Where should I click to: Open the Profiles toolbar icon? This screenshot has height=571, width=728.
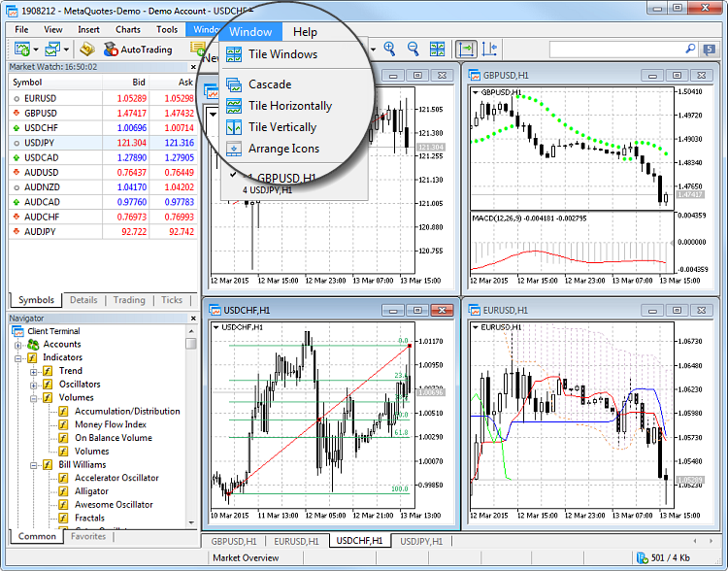tap(52, 49)
